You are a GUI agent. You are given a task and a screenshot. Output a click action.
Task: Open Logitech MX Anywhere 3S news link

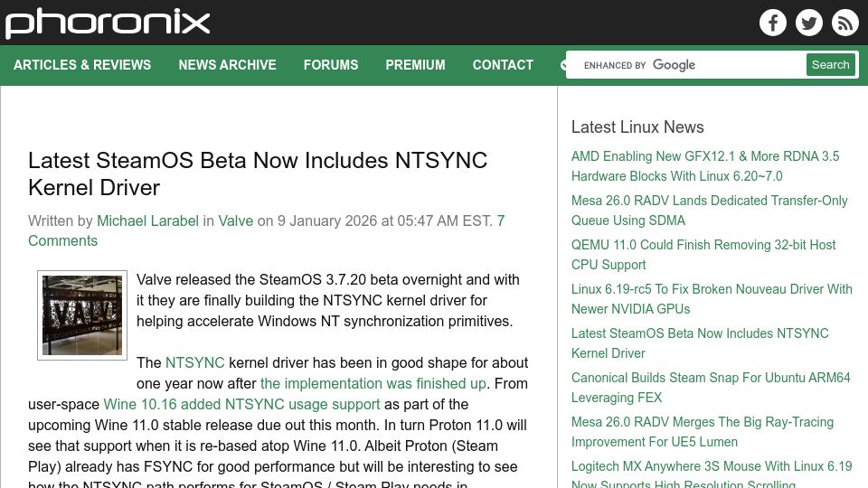pos(712,474)
